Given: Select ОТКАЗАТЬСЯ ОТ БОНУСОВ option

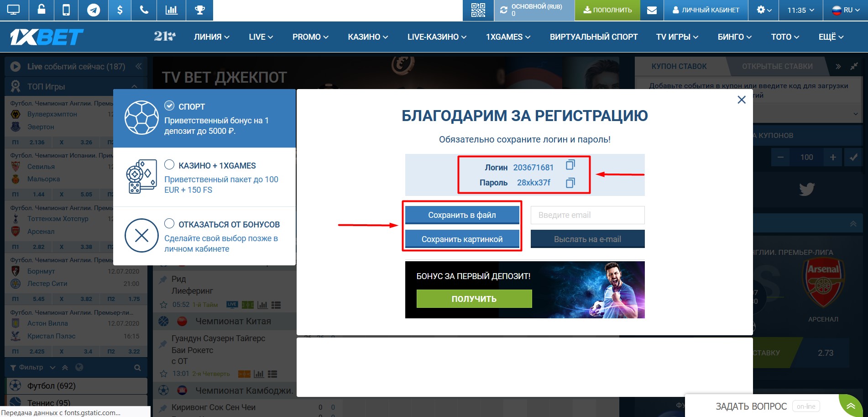Looking at the screenshot, I should pos(204,236).
